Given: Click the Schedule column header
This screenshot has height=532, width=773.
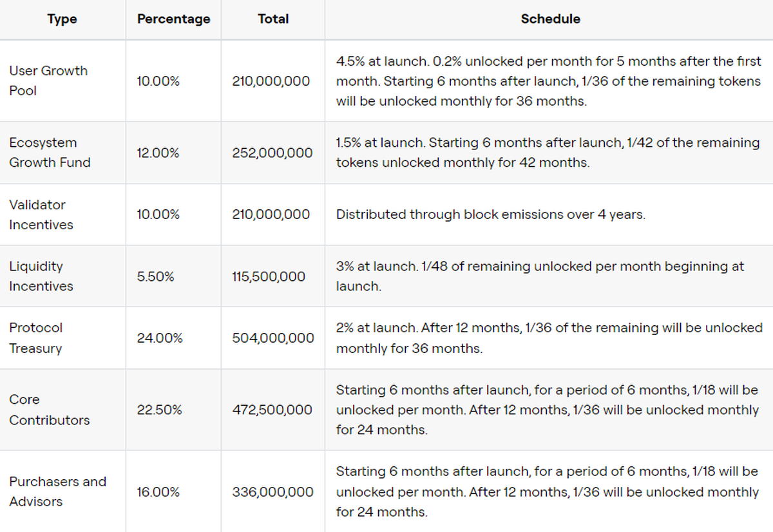Looking at the screenshot, I should tap(550, 19).
